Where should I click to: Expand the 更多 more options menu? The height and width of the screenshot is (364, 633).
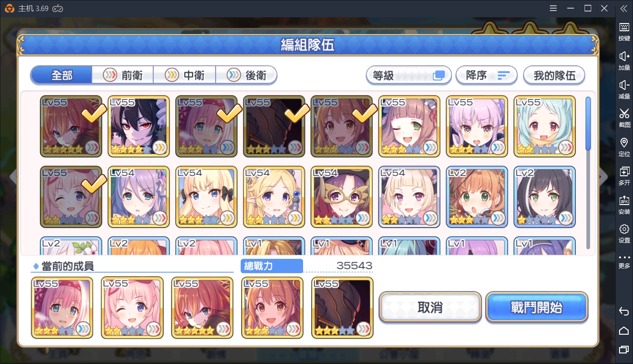pyautogui.click(x=624, y=261)
